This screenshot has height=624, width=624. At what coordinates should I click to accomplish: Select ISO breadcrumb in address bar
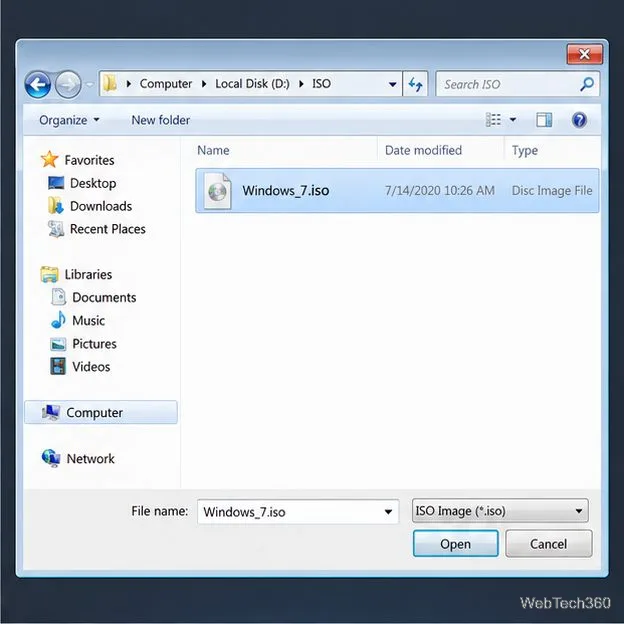click(321, 84)
